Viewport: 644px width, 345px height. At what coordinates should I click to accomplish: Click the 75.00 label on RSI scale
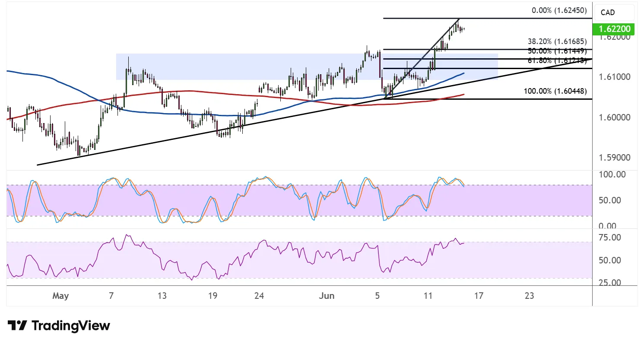tap(612, 237)
